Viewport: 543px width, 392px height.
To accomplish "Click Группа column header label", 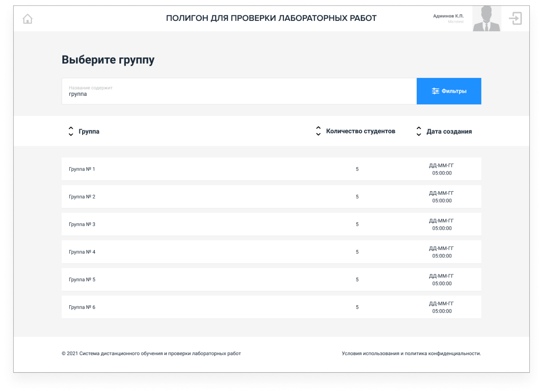I will point(89,132).
